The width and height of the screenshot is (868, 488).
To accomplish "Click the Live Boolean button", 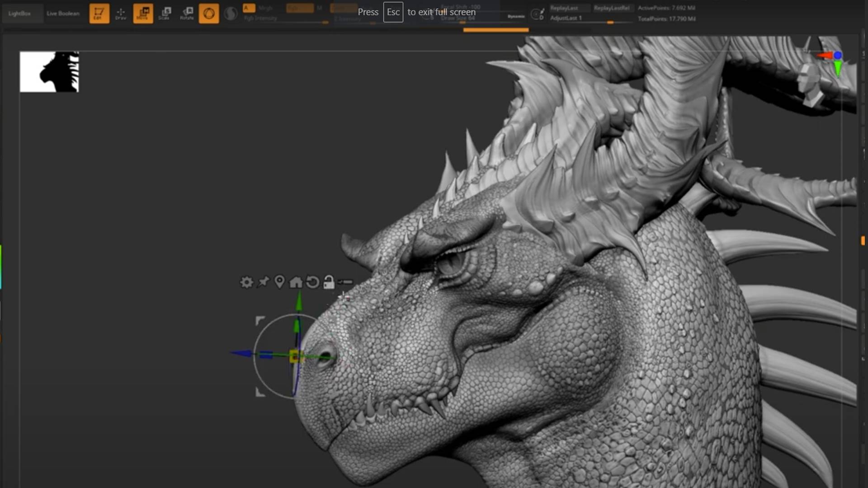I will (63, 13).
